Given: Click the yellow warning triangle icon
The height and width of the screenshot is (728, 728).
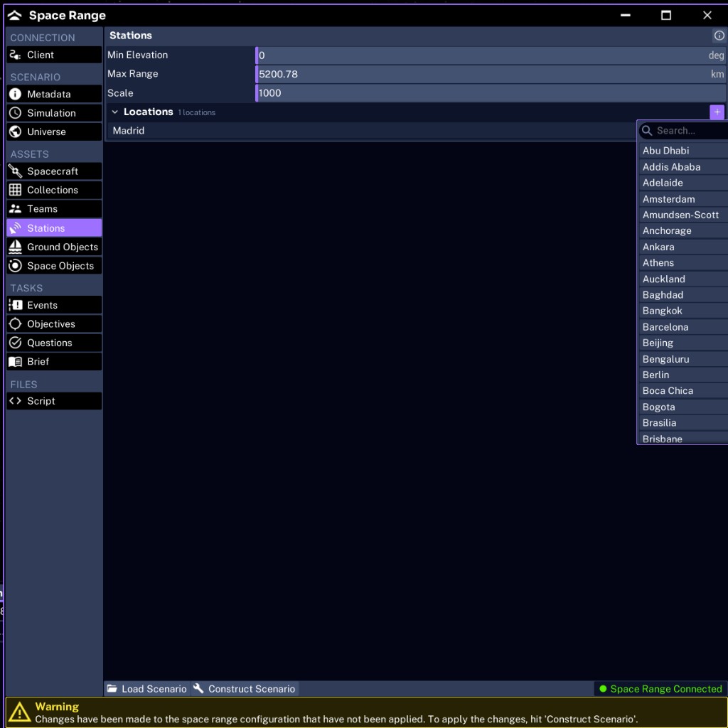Looking at the screenshot, I should [19, 712].
